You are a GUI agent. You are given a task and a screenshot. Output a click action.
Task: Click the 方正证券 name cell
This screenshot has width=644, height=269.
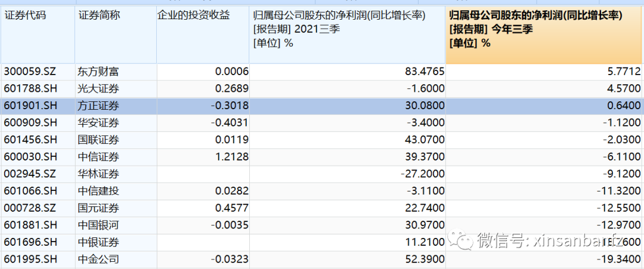coord(98,106)
